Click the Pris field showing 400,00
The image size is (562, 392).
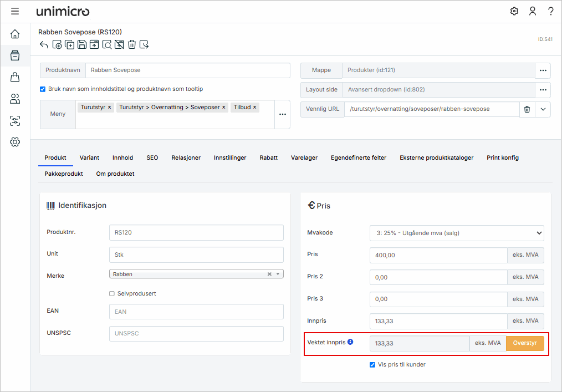pos(438,256)
